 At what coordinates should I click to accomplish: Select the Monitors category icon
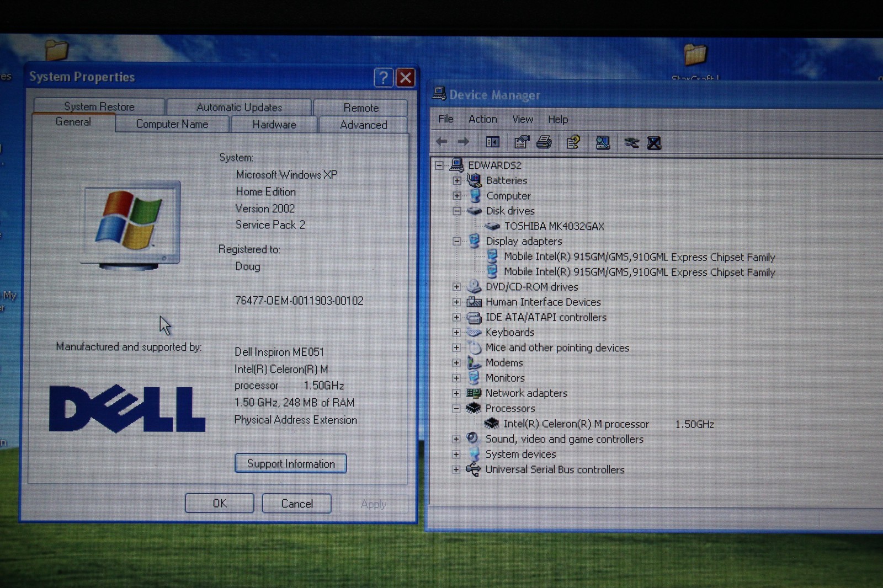(x=474, y=378)
